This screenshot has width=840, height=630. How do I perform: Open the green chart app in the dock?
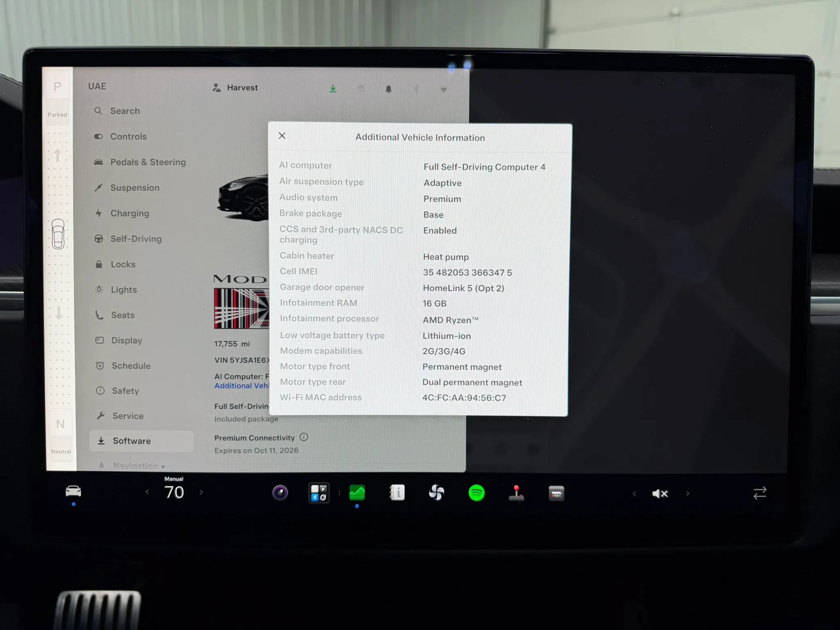[357, 493]
